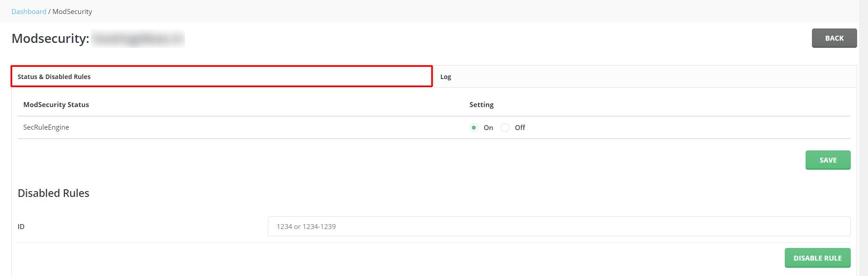Click the Modsecurity page title
Screen dimensions: 868x276
[50, 39]
